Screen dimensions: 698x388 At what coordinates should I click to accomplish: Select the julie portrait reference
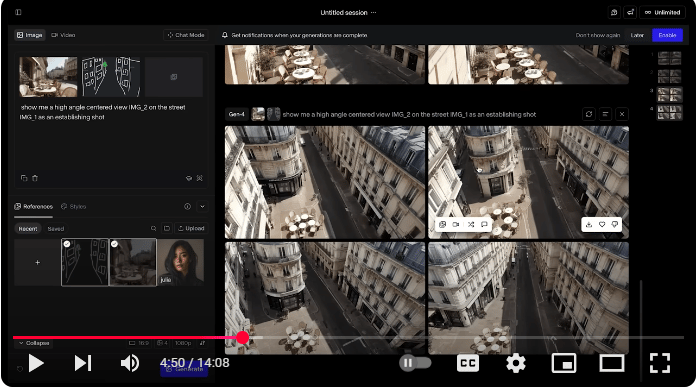[x=180, y=263]
